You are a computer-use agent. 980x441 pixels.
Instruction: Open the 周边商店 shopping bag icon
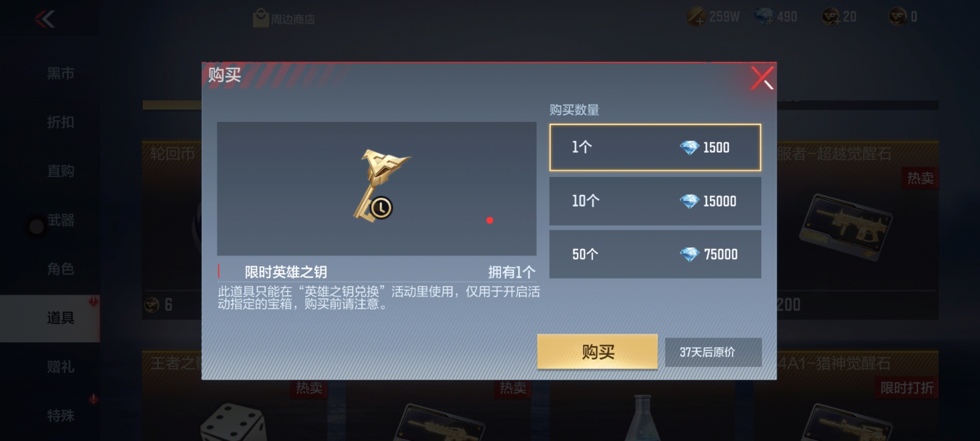(260, 18)
